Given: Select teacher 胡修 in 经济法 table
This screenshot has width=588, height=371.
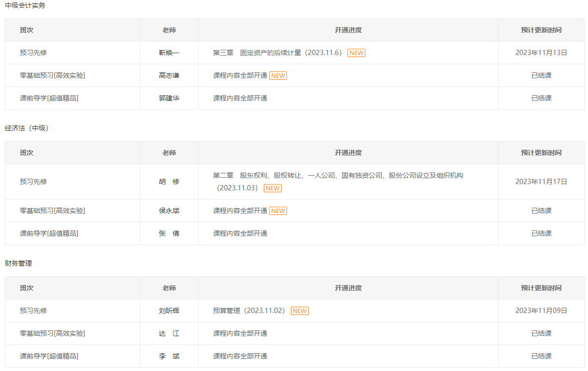Looking at the screenshot, I should pyautogui.click(x=169, y=182).
